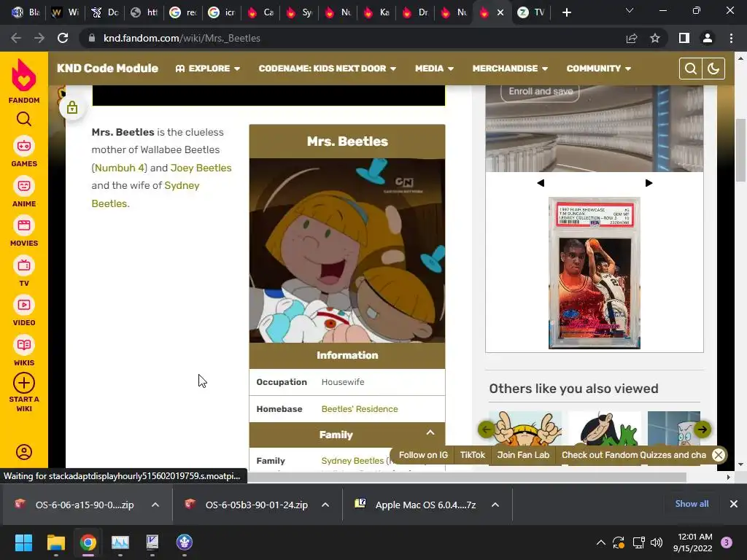Viewport: 747px width, 560px height.
Task: Open the Windows Start menu
Action: [23, 542]
